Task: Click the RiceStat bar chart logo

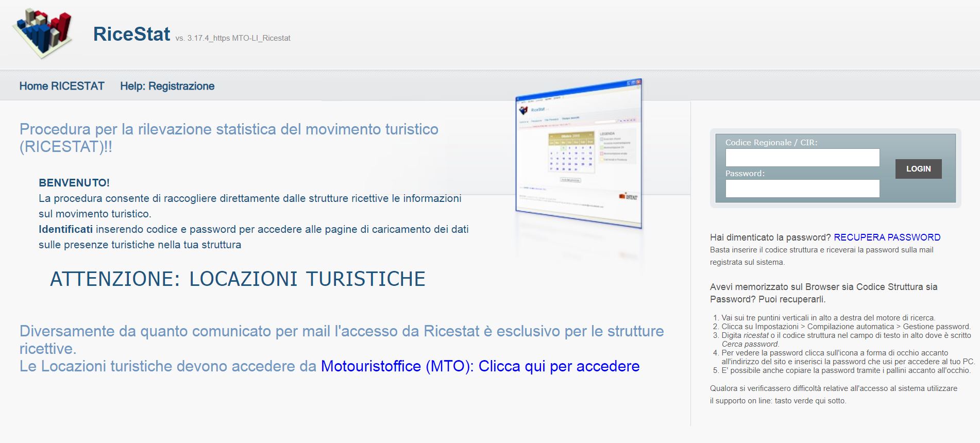Action: click(43, 33)
